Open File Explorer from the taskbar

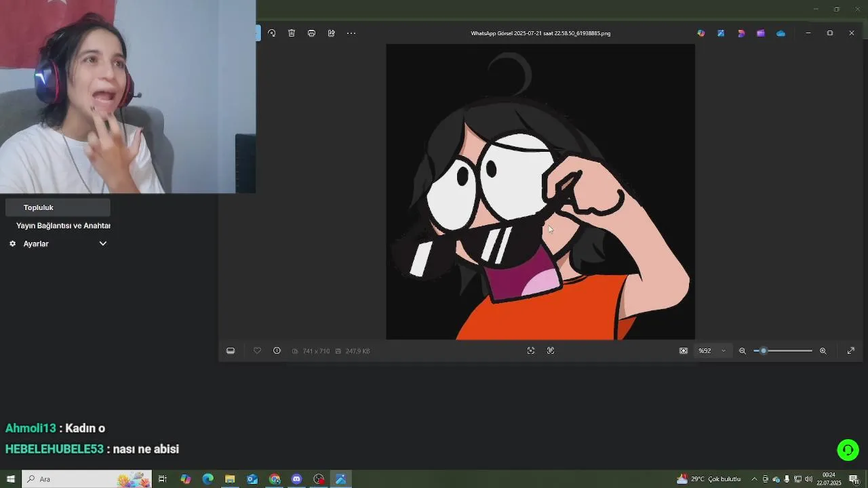point(230,479)
